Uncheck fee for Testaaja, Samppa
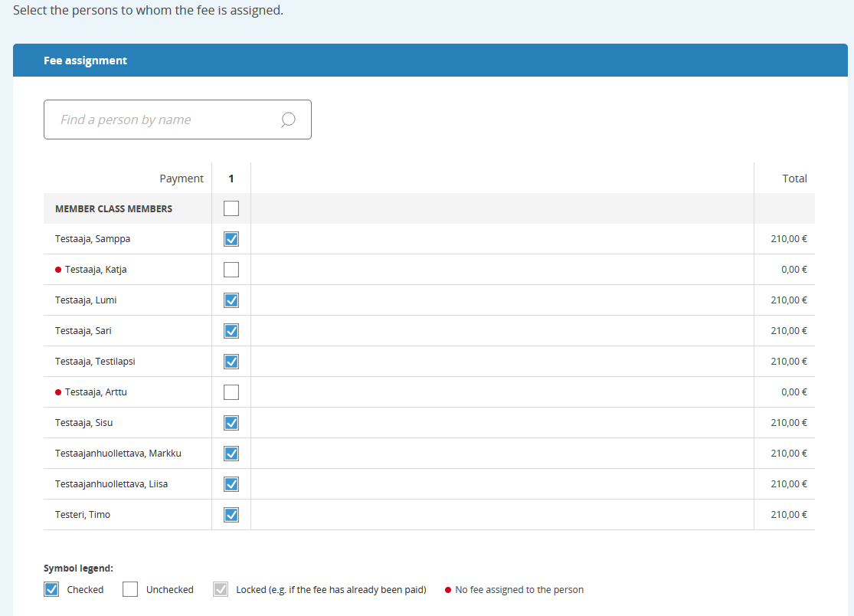 [231, 239]
